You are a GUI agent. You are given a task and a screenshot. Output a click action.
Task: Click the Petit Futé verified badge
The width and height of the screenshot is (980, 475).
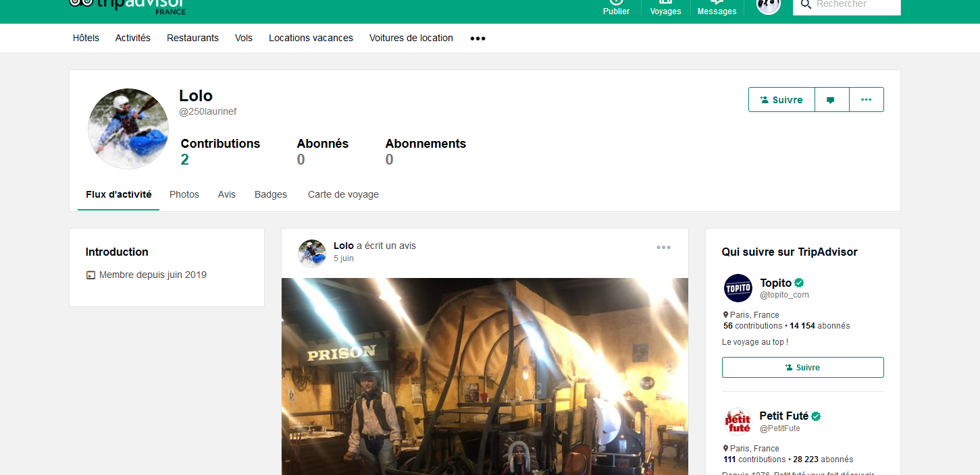[816, 416]
